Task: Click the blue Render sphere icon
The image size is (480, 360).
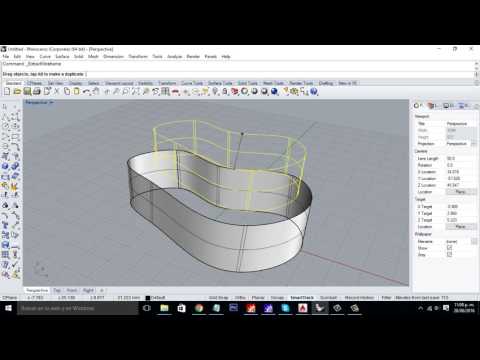Action: (x=274, y=91)
